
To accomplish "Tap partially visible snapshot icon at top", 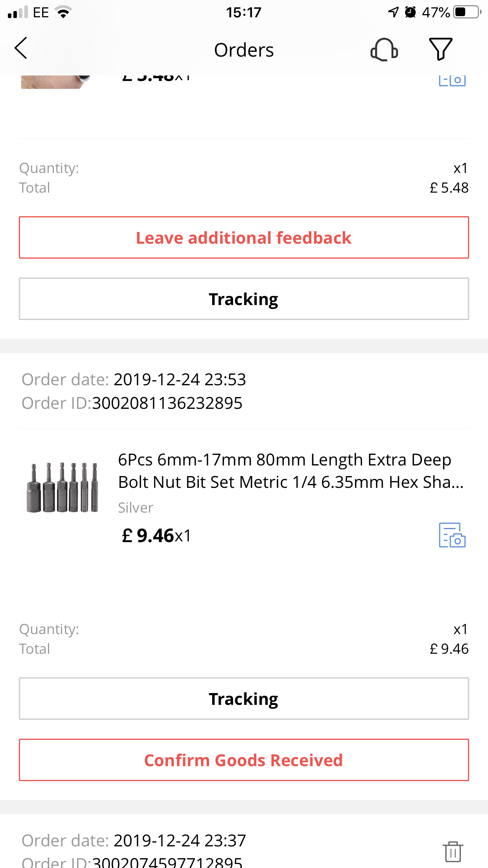I will coord(452,81).
